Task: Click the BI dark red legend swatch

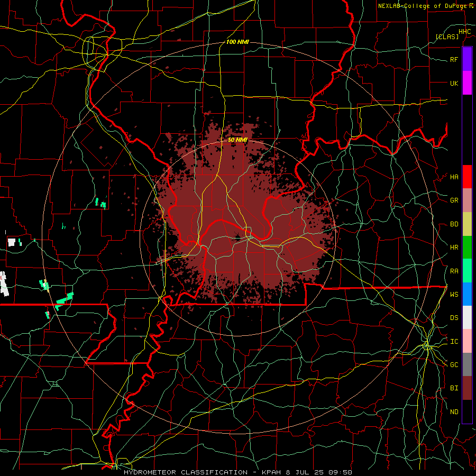Action: pos(467,388)
